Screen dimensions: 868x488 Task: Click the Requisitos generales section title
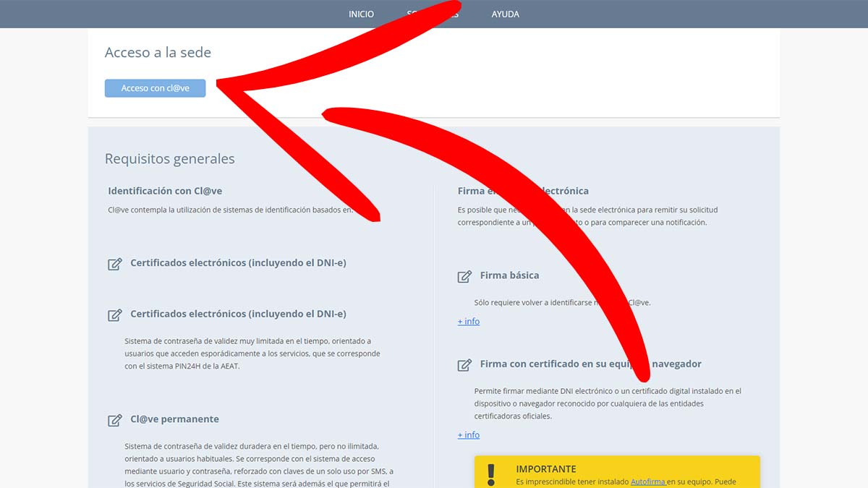(x=169, y=158)
